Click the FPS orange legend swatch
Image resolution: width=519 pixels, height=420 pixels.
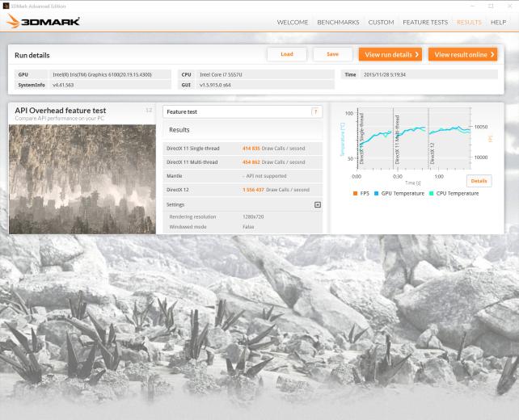pyautogui.click(x=355, y=194)
